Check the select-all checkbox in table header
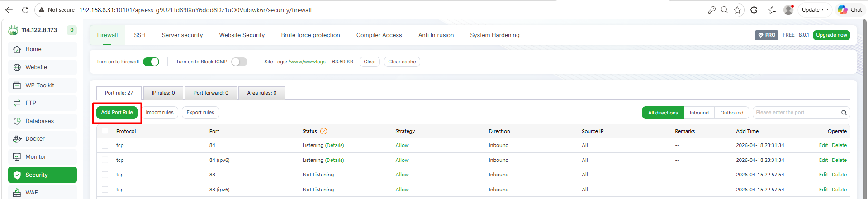This screenshot has height=199, width=868. pos(105,131)
